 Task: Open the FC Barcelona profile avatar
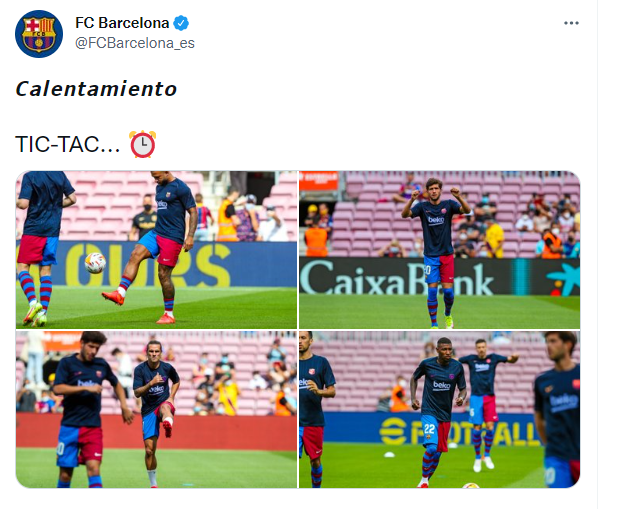point(39,34)
